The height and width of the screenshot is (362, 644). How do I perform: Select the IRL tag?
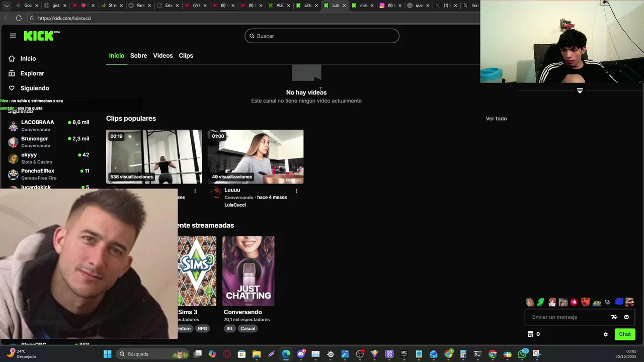tap(230, 329)
